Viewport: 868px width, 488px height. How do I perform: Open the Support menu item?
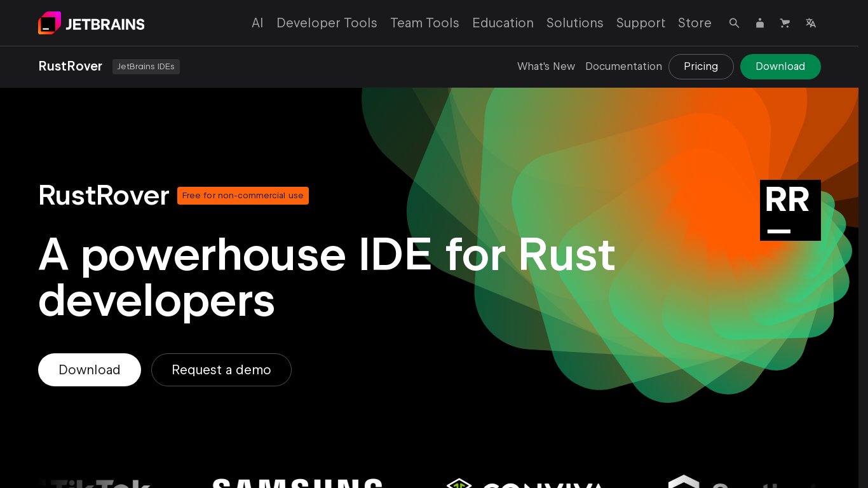pos(641,23)
